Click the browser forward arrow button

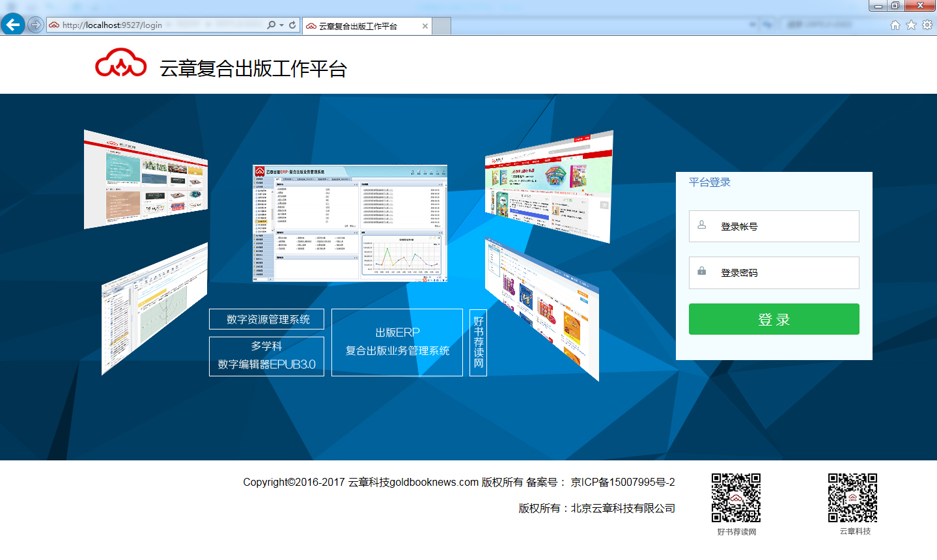[35, 25]
